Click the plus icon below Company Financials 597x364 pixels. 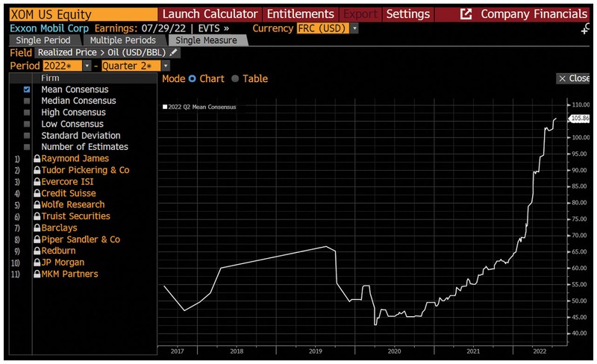click(586, 29)
